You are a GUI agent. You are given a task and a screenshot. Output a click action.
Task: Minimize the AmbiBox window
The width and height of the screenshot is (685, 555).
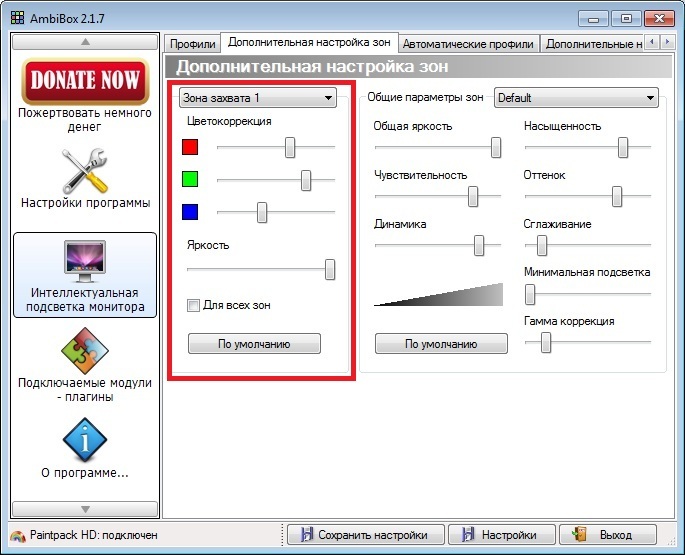[593, 19]
